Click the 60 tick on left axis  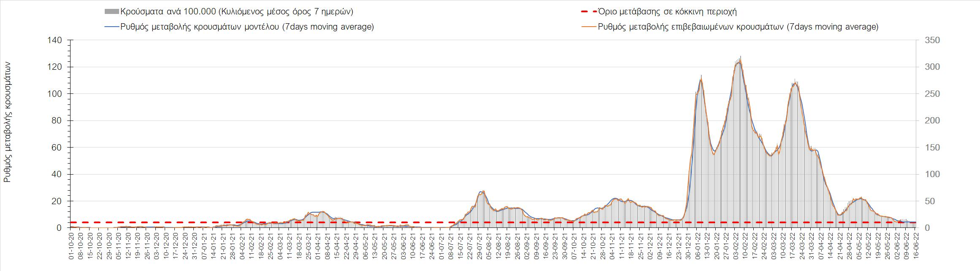pyautogui.click(x=58, y=148)
